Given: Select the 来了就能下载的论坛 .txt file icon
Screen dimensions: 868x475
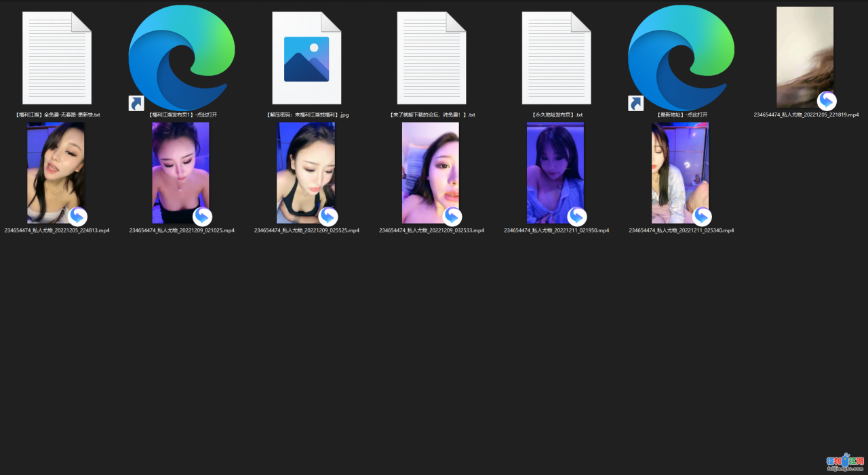Looking at the screenshot, I should [431, 58].
